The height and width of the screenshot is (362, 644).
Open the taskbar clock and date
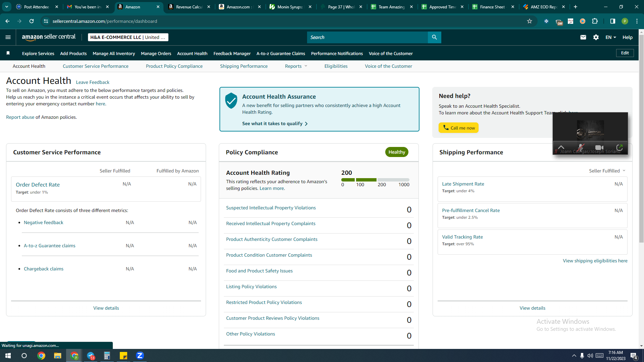pos(615,356)
